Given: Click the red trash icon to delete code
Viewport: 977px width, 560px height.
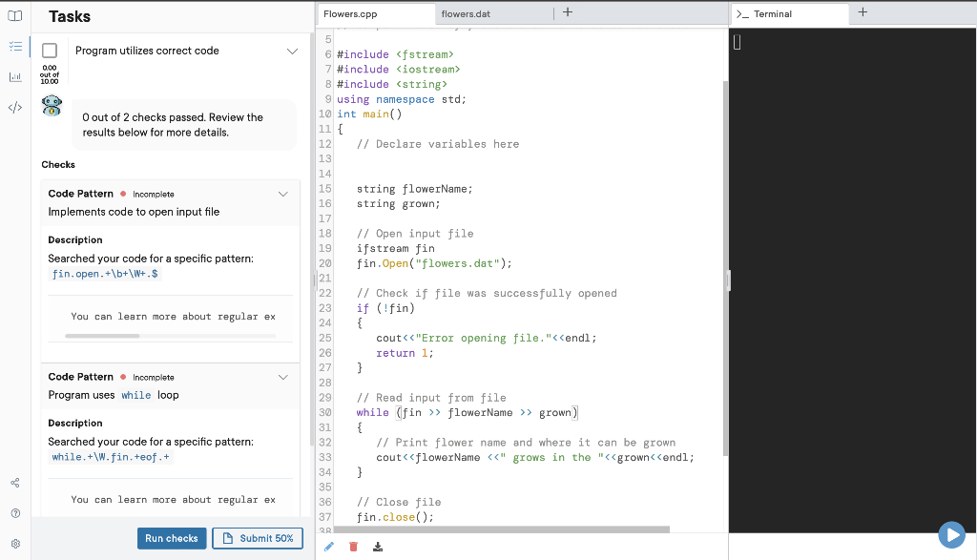Looking at the screenshot, I should pos(353,546).
